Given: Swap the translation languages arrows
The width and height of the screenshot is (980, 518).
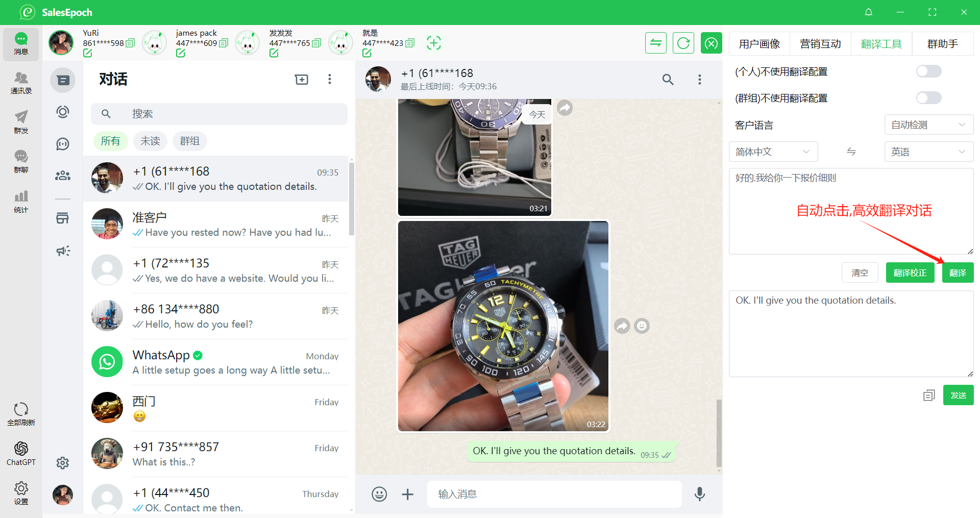Looking at the screenshot, I should point(851,152).
